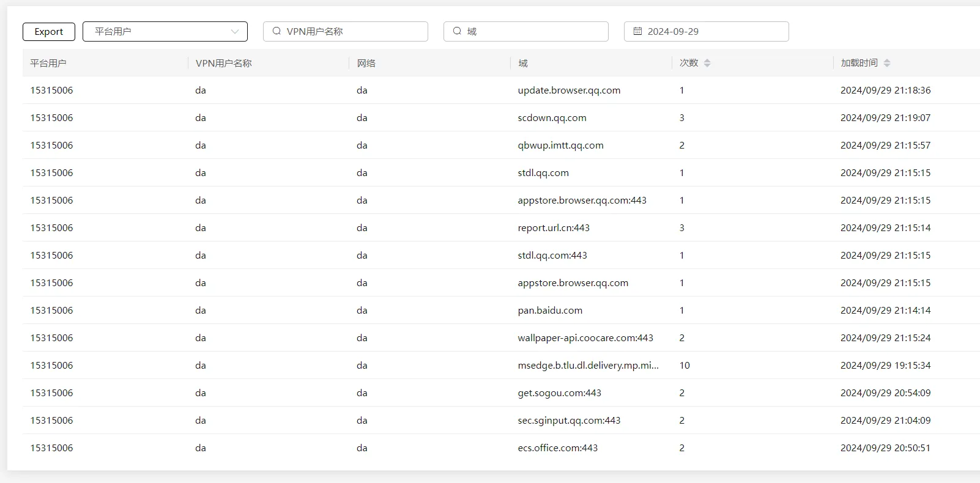Select domain scdown.qq.com cell
This screenshot has height=483, width=980.
pos(552,118)
